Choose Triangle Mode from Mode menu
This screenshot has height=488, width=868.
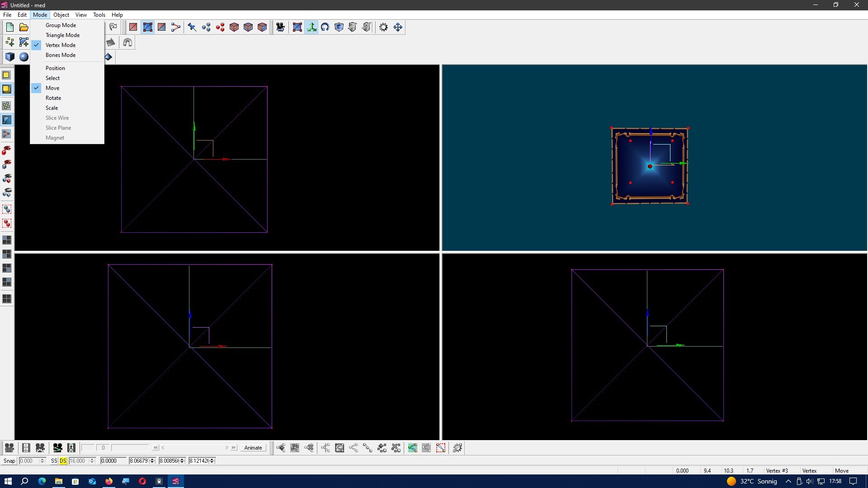62,35
